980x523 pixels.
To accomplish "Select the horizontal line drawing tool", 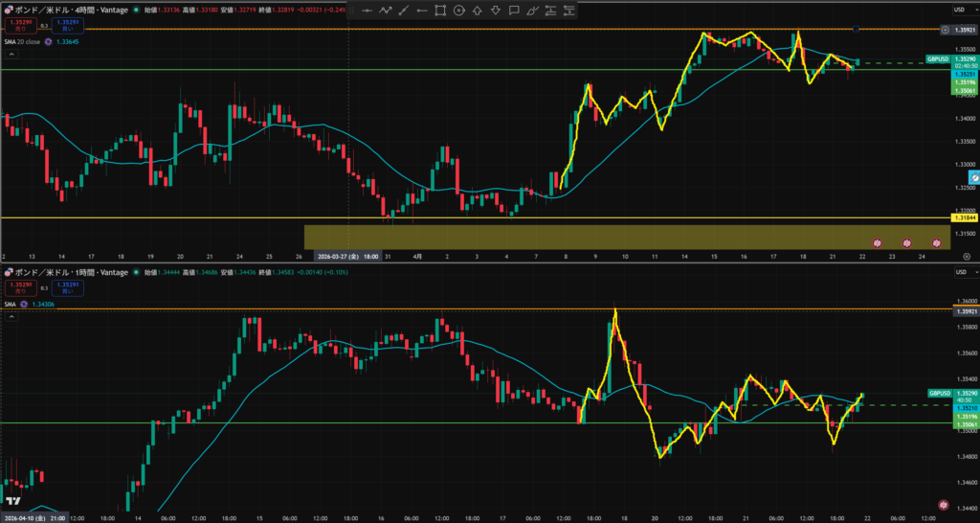I will pos(367,11).
